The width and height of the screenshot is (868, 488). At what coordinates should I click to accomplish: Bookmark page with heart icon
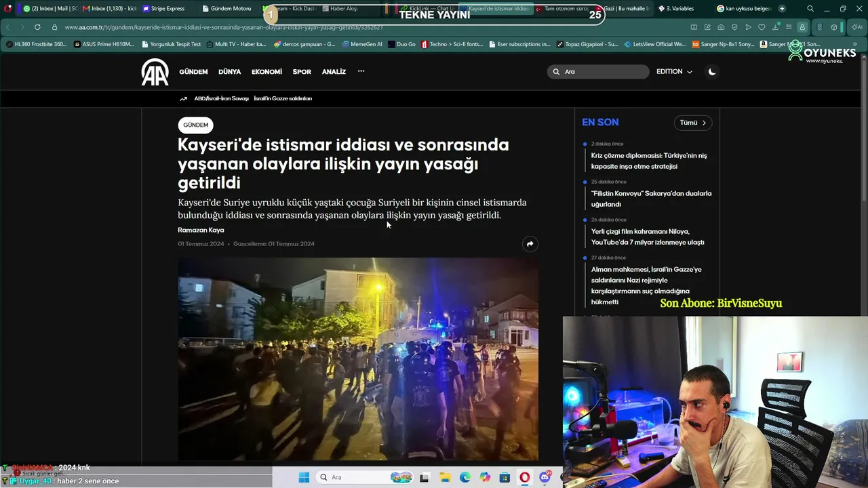coord(762,27)
